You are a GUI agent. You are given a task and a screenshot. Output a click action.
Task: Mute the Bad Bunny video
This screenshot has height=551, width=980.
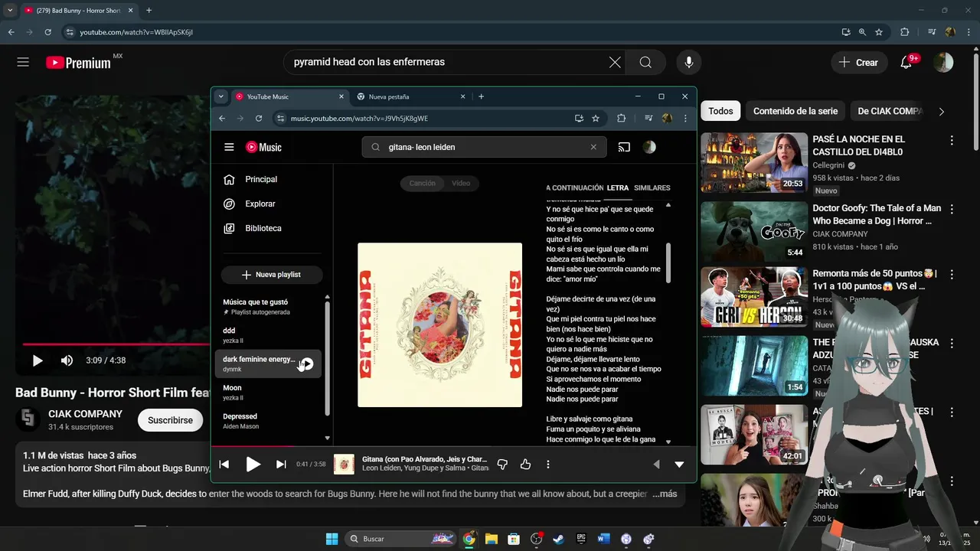[x=67, y=360]
